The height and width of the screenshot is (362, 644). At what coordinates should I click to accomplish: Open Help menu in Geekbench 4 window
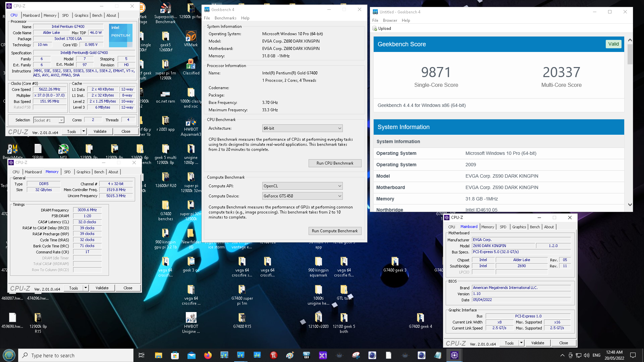point(245,18)
